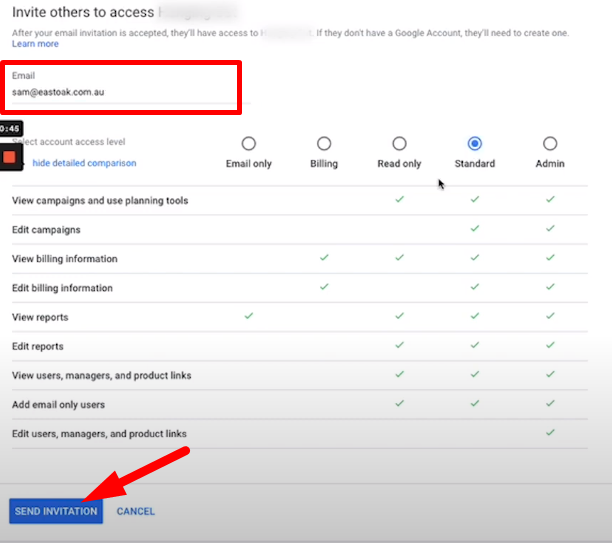Click the 'Edit billing information' row label
Image resolution: width=612 pixels, height=543 pixels.
pyautogui.click(x=62, y=288)
